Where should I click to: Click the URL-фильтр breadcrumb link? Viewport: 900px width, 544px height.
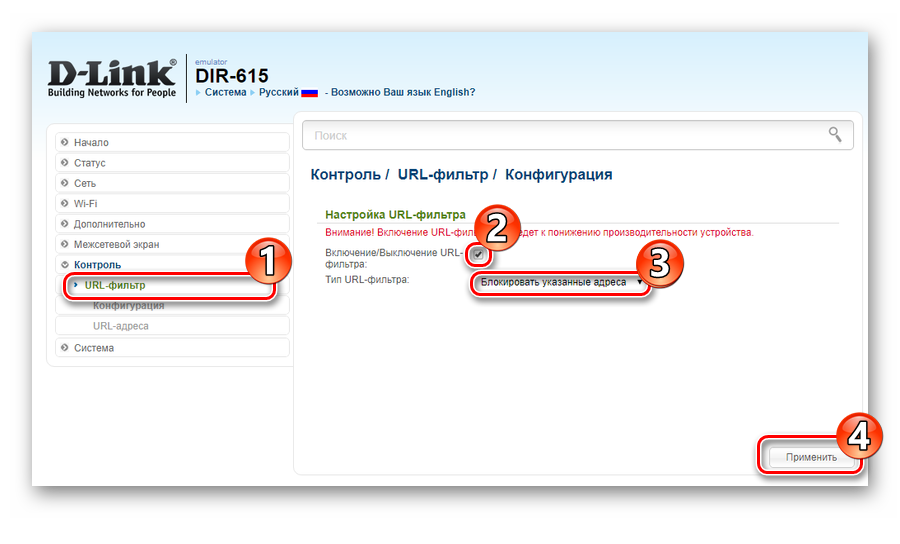click(443, 174)
